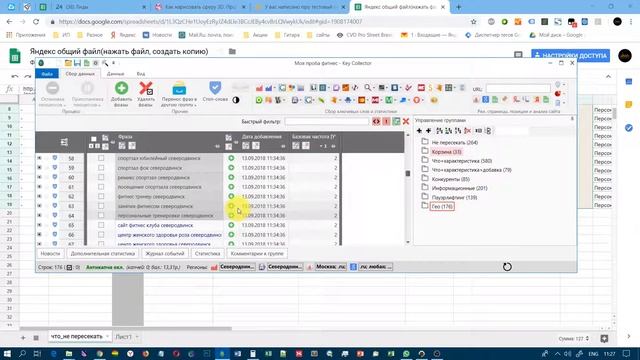Click the Windows Start button
The width and height of the screenshot is (640, 360).
(7, 353)
